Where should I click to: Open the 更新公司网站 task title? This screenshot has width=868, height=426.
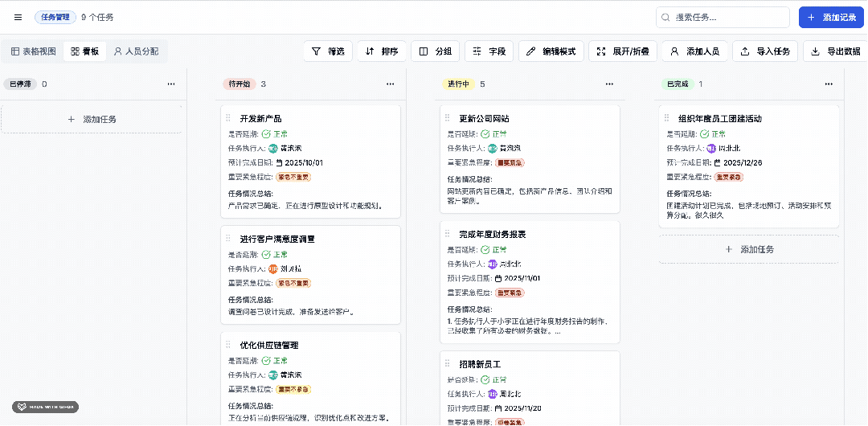[x=484, y=118]
